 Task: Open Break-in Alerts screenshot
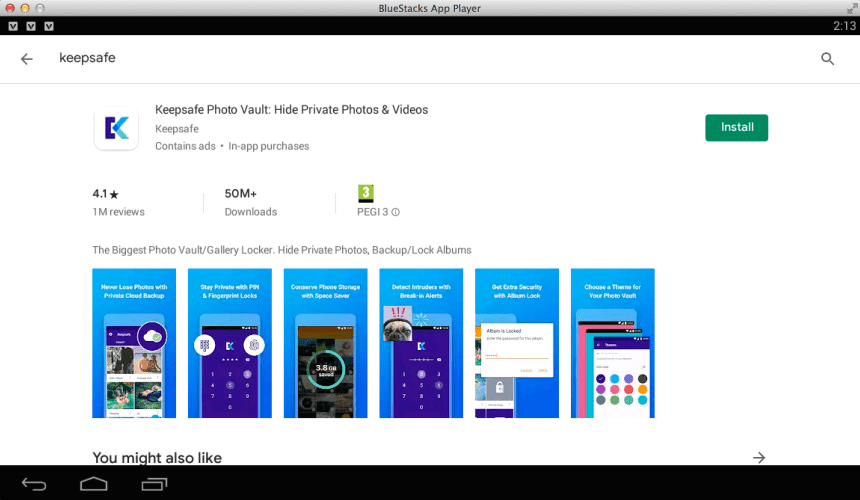click(421, 343)
